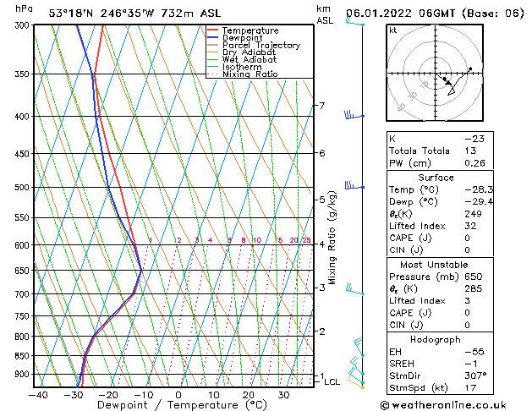Click the blue Dewpoint legend line
The height and width of the screenshot is (411, 532).
coord(212,38)
